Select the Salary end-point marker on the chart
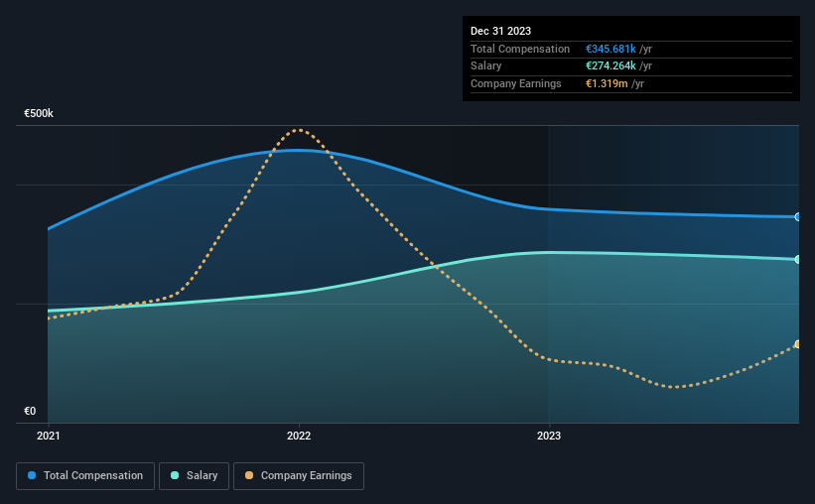 [797, 259]
